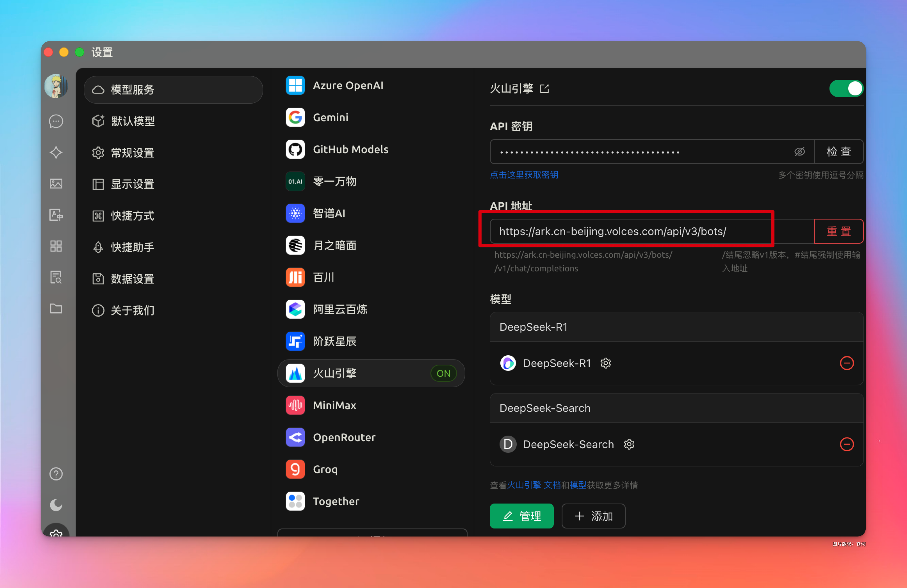Open the files folder sidebar icon
This screenshot has width=907, height=588.
click(56, 308)
